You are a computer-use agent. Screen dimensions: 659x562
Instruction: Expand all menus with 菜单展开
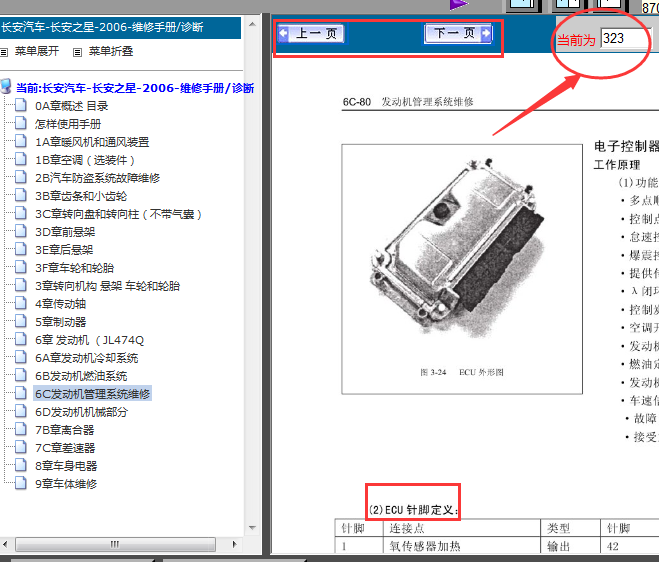pyautogui.click(x=37, y=51)
